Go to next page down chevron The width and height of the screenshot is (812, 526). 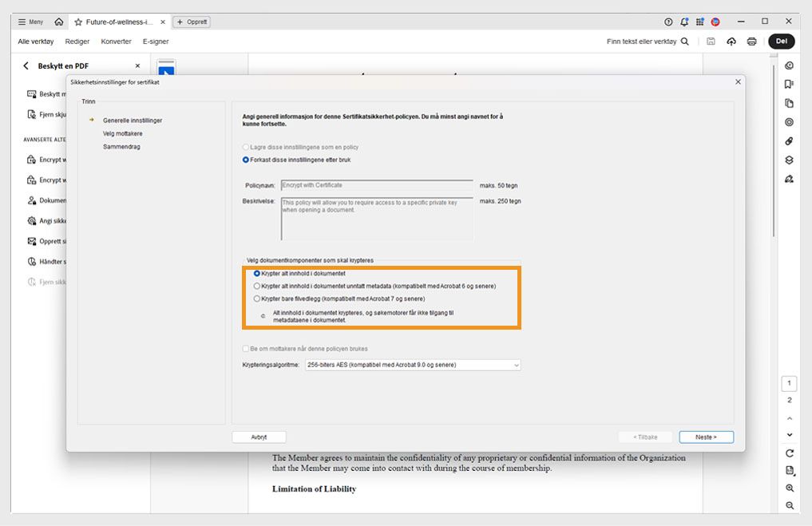click(x=789, y=435)
